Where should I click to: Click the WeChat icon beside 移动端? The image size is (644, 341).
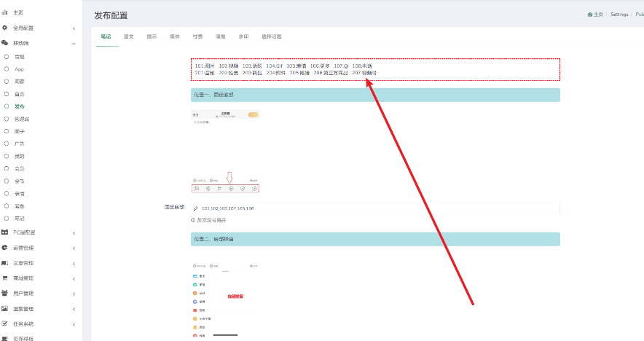coord(5,43)
